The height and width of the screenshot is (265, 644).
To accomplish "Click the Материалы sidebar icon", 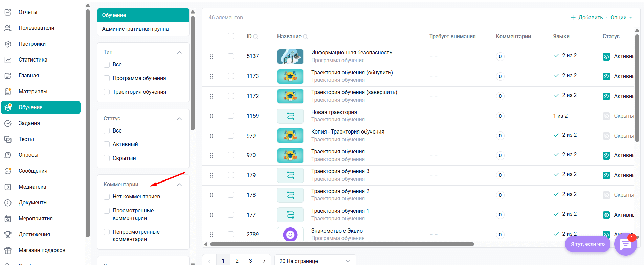I will click(x=8, y=92).
